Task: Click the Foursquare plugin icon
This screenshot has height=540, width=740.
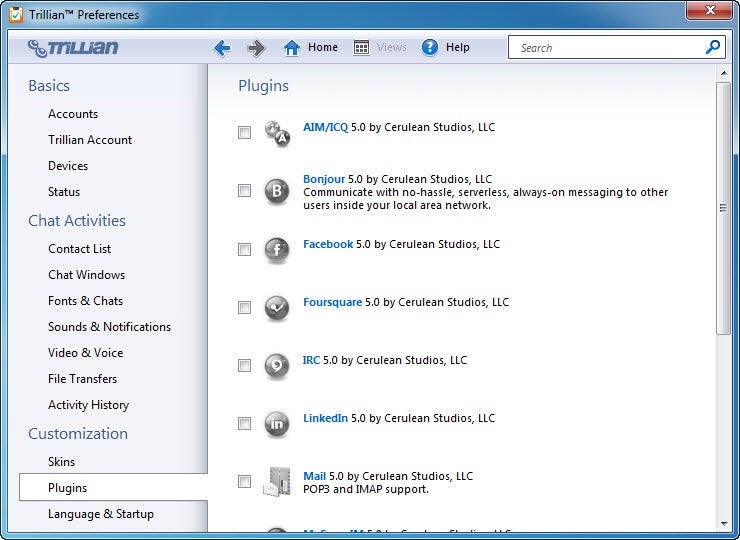Action: coord(277,308)
